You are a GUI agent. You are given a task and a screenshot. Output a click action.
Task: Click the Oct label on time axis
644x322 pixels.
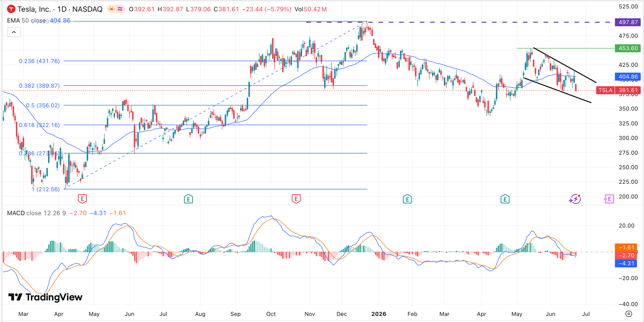click(x=271, y=314)
